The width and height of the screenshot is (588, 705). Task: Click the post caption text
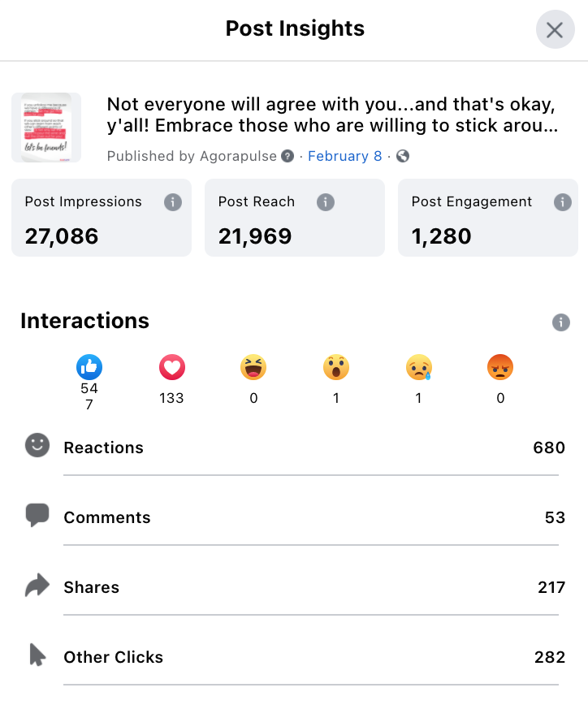coord(332,115)
